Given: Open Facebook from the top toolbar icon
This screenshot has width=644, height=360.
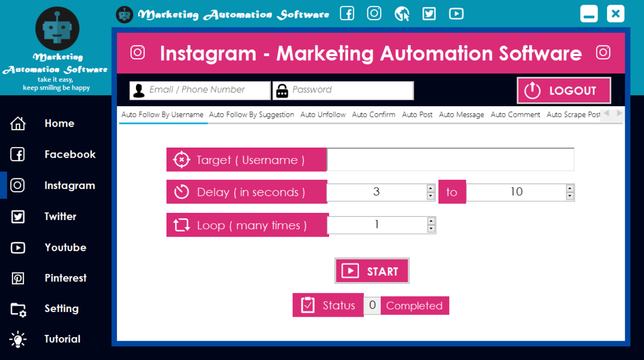Looking at the screenshot, I should tap(347, 13).
